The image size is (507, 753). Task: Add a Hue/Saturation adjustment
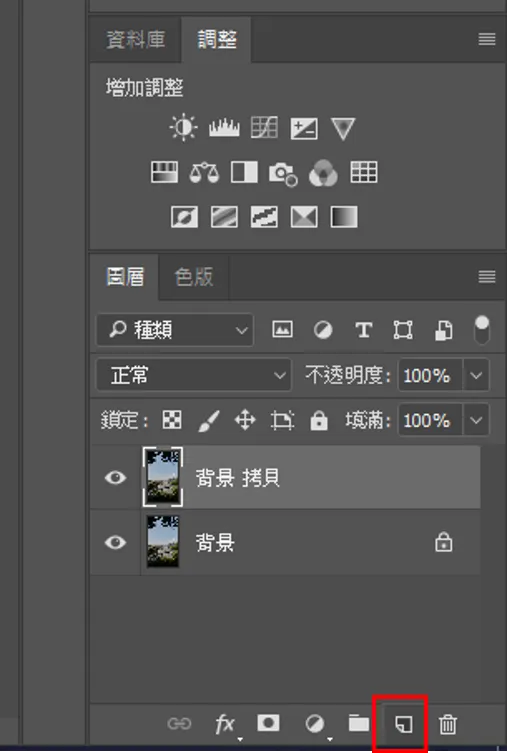coord(164,172)
